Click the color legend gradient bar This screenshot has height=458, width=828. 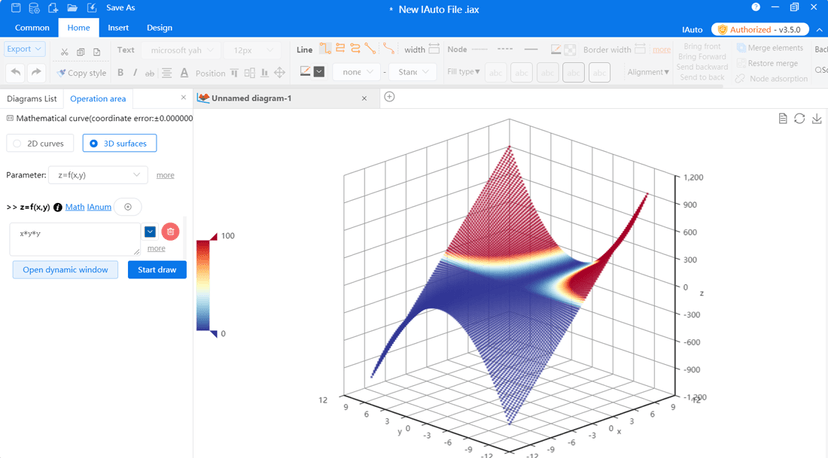[203, 285]
